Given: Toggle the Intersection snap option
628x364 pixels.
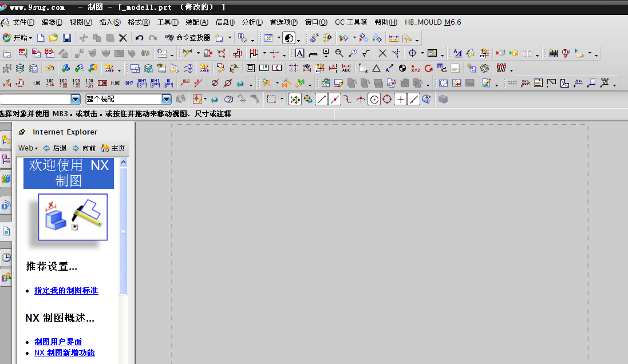Looking at the screenshot, I should click(361, 100).
